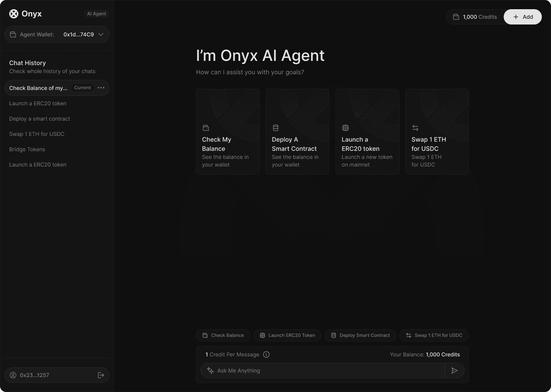The height and width of the screenshot is (392, 551).
Task: Click the Add credits button
Action: tap(523, 17)
